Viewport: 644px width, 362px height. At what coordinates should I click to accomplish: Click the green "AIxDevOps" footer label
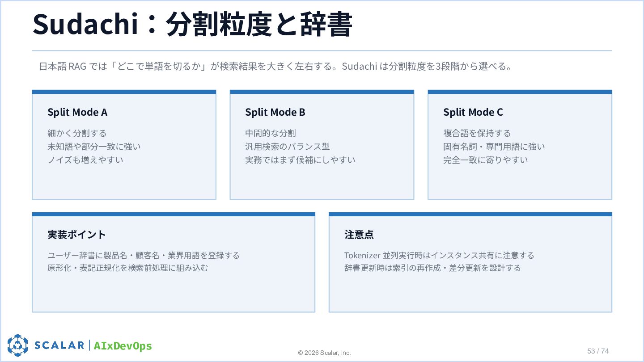(123, 345)
